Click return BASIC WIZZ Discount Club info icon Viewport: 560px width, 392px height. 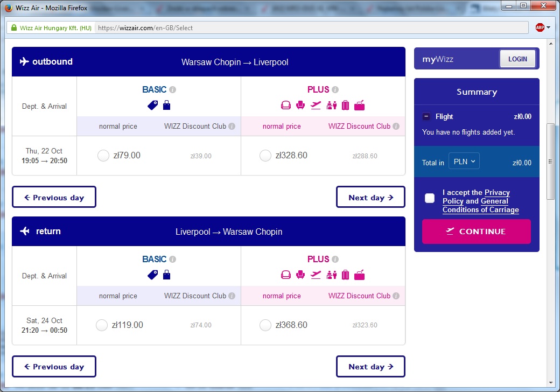click(x=232, y=296)
